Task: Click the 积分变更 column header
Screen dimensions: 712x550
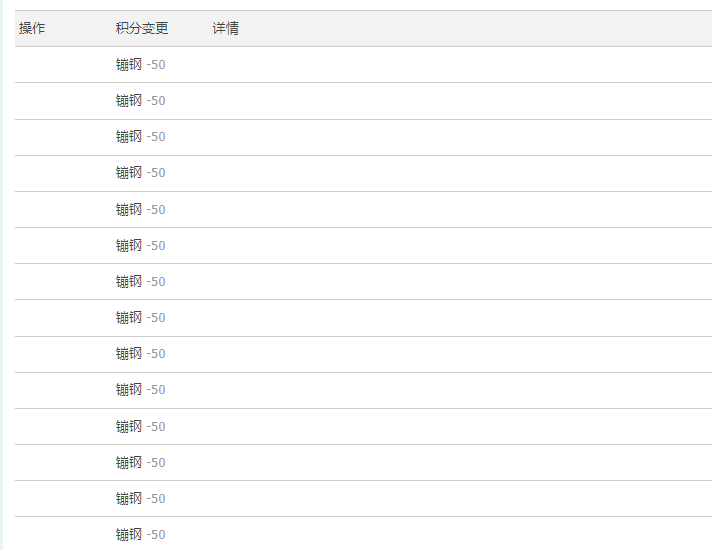Action: (142, 29)
